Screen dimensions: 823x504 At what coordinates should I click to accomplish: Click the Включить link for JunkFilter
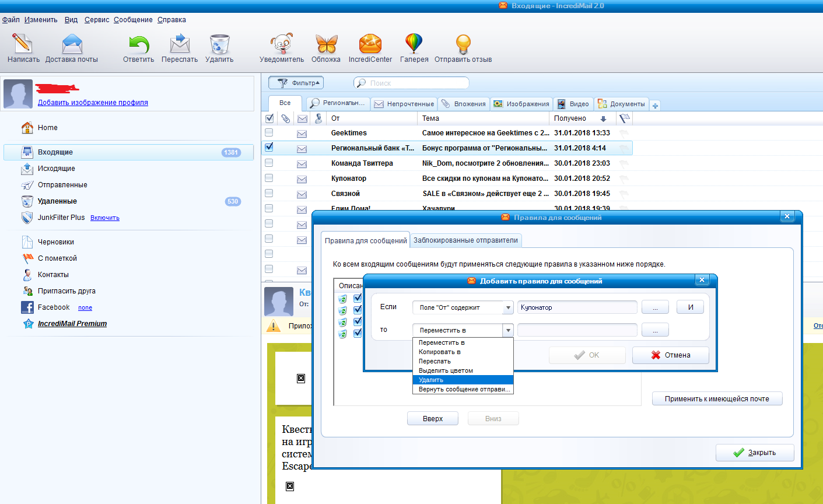tap(105, 218)
